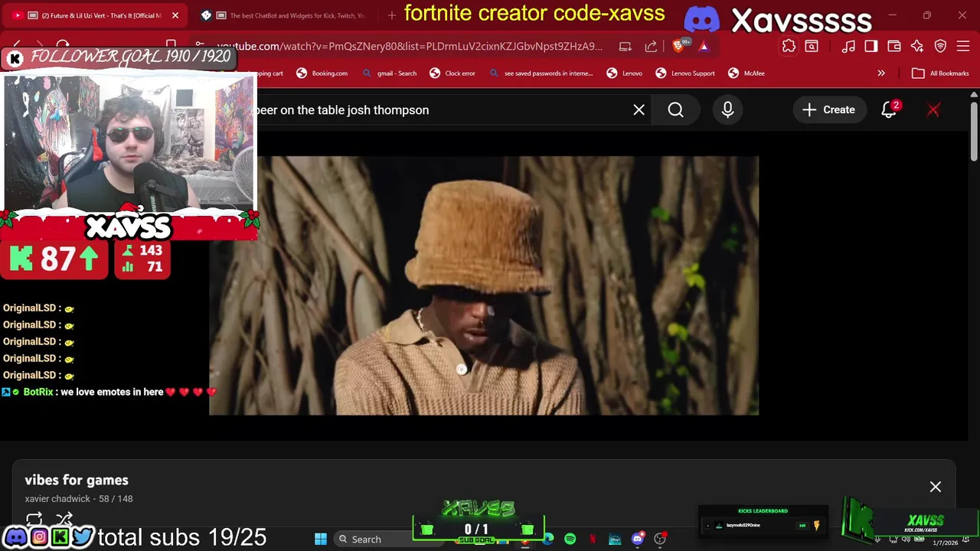
Task: Expand the hidden bookmarks overflow chevron
Action: [881, 73]
